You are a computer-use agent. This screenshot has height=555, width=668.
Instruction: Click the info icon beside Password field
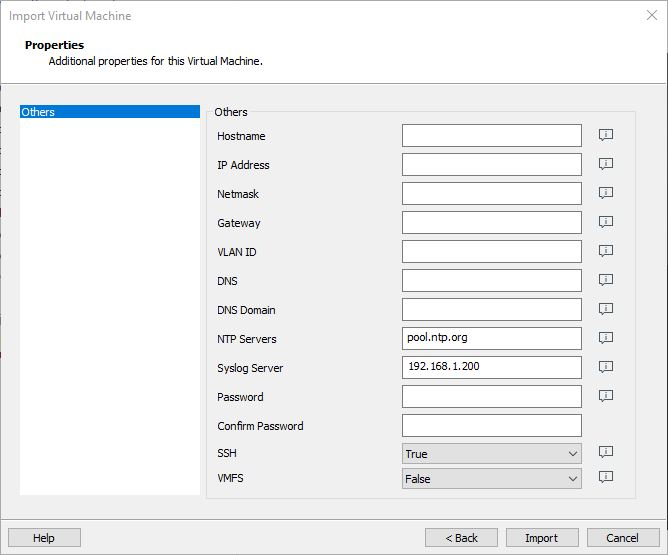[605, 396]
